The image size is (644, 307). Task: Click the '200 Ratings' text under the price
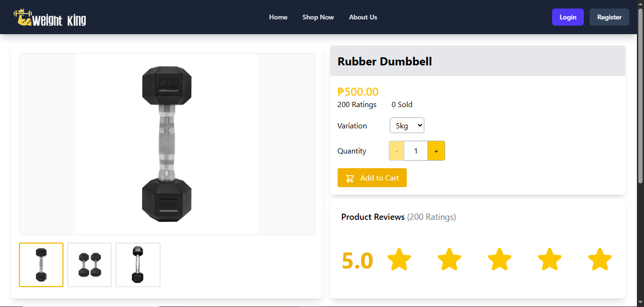coord(357,105)
